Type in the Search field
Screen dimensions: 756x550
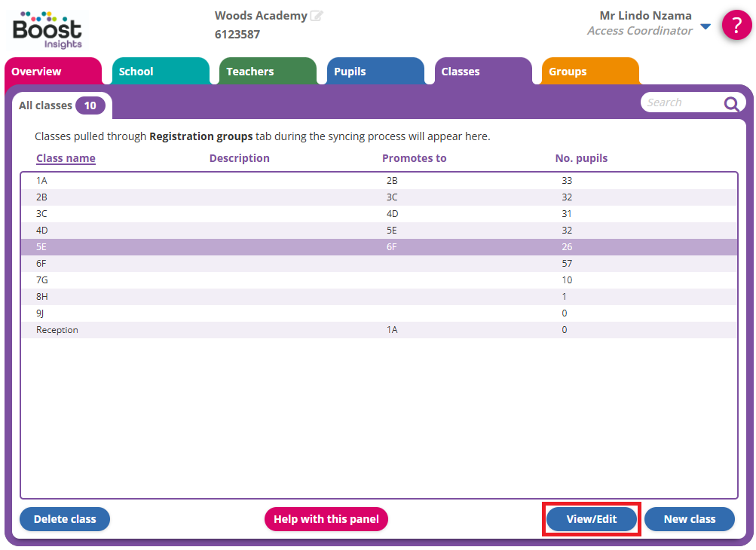point(681,102)
